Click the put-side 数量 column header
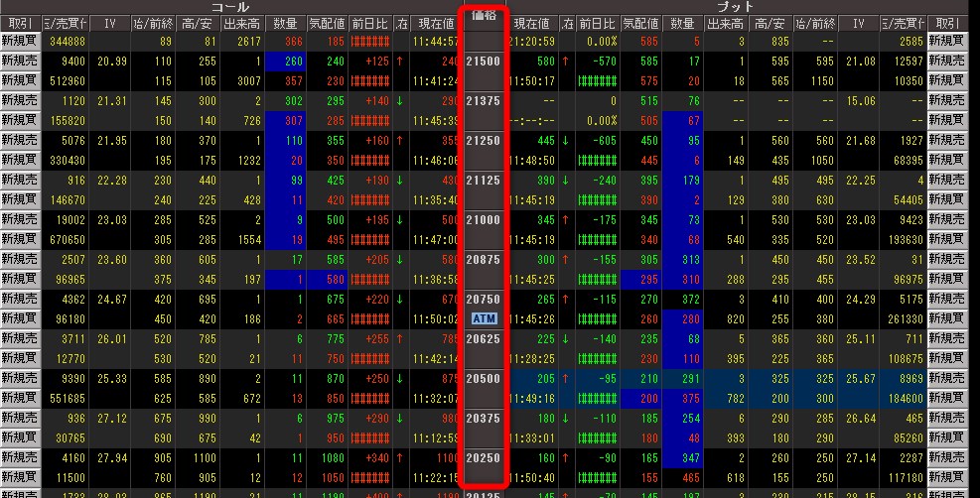980x498 pixels. click(x=682, y=24)
